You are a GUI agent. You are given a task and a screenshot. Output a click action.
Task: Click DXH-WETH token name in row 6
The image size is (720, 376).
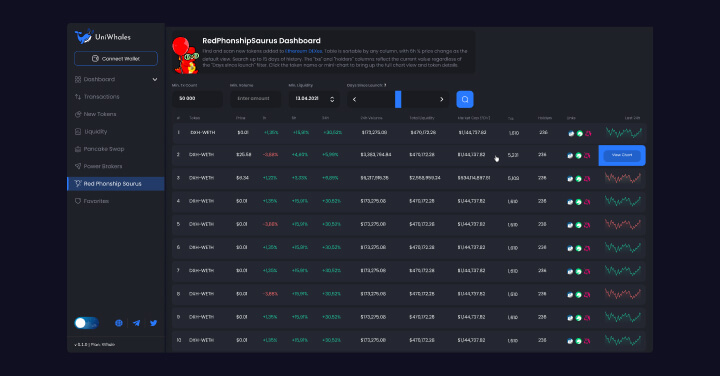click(x=202, y=247)
